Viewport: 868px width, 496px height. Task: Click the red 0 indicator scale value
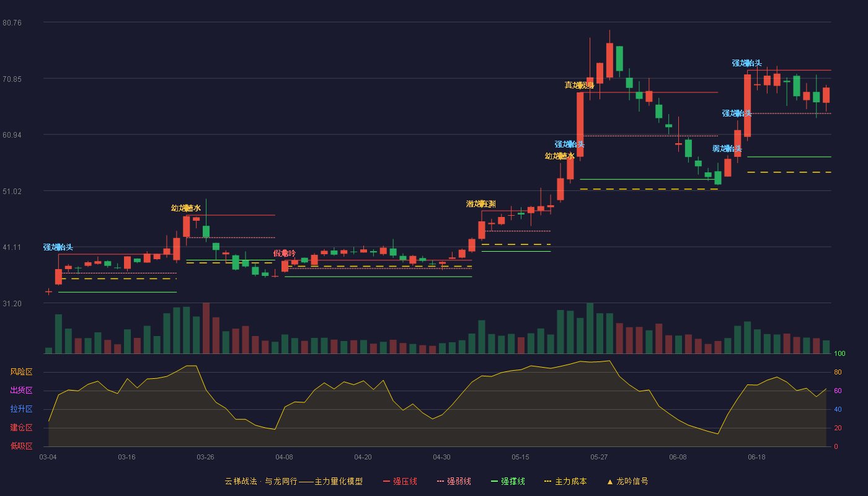(836, 446)
